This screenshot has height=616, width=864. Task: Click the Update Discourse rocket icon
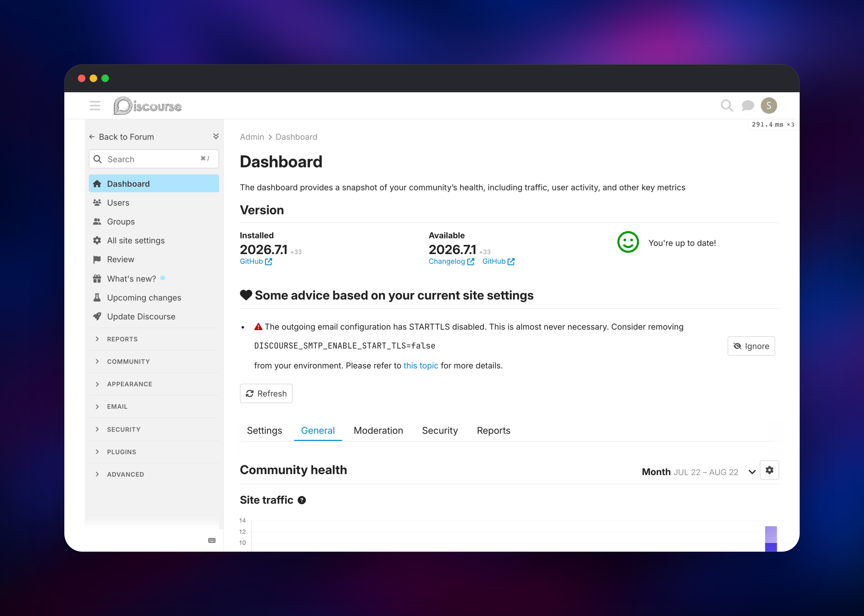97,316
